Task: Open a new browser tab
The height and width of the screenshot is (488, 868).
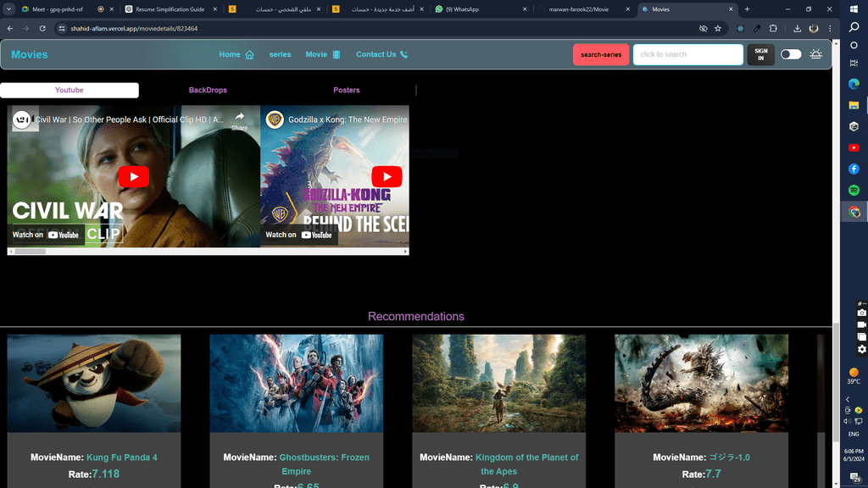Action: [x=747, y=8]
